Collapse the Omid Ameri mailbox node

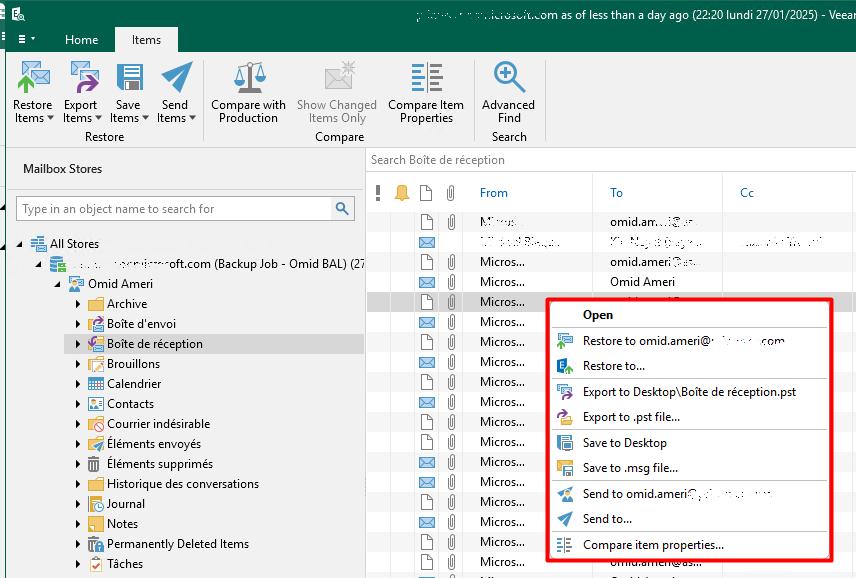coord(58,284)
